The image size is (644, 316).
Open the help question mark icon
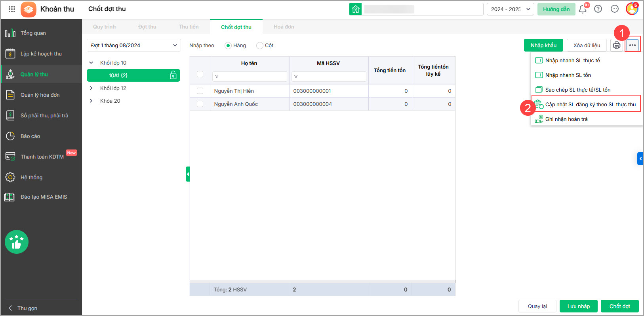598,9
